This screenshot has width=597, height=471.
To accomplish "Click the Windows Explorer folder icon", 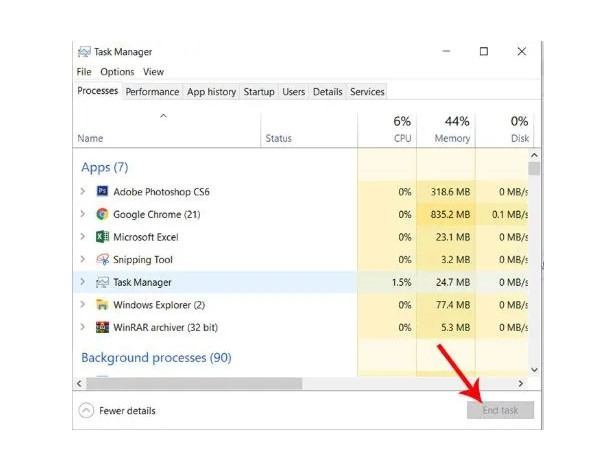I will point(102,305).
